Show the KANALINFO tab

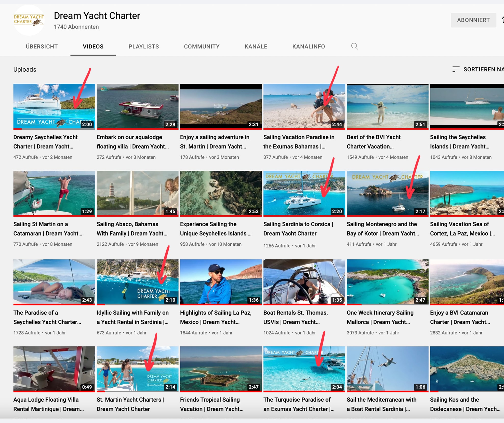(309, 47)
